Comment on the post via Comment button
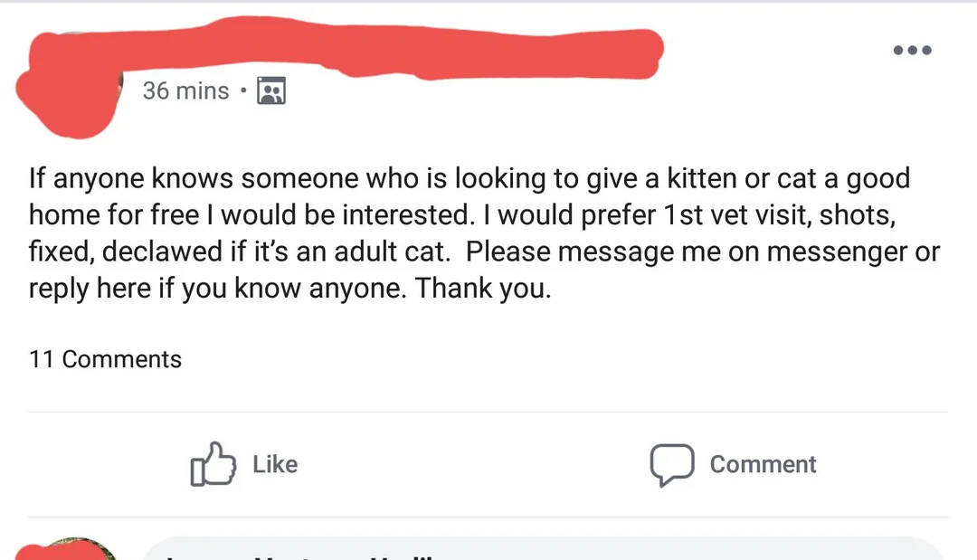The image size is (977, 560). (733, 464)
